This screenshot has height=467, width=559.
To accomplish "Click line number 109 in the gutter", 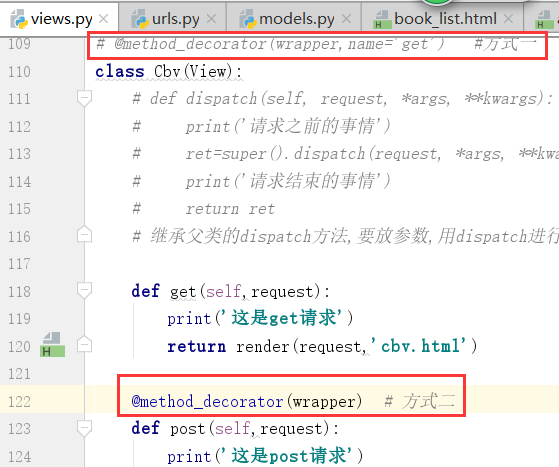I will (19, 44).
